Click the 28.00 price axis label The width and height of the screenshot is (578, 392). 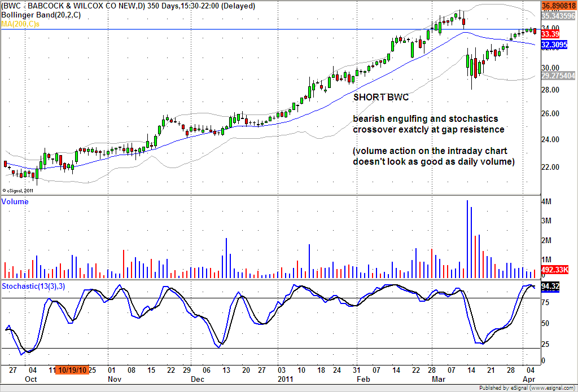click(550, 90)
